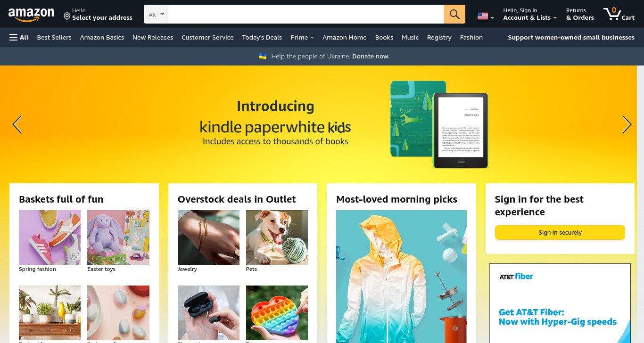
Task: Click inside the search text field
Action: [306, 14]
